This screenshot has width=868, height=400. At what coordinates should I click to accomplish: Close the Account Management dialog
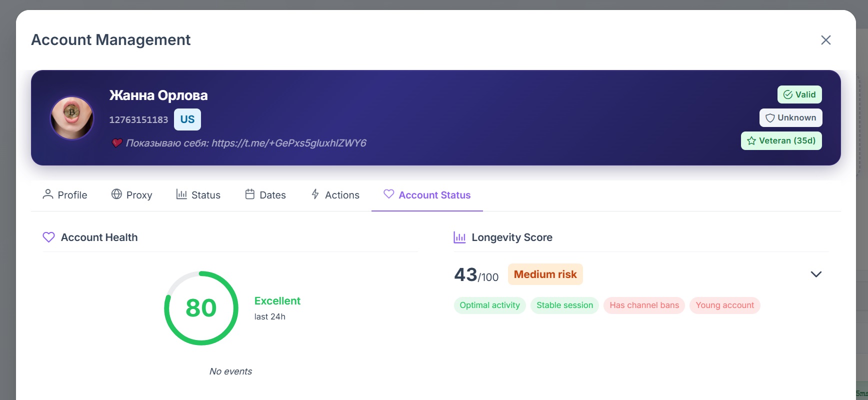coord(825,40)
